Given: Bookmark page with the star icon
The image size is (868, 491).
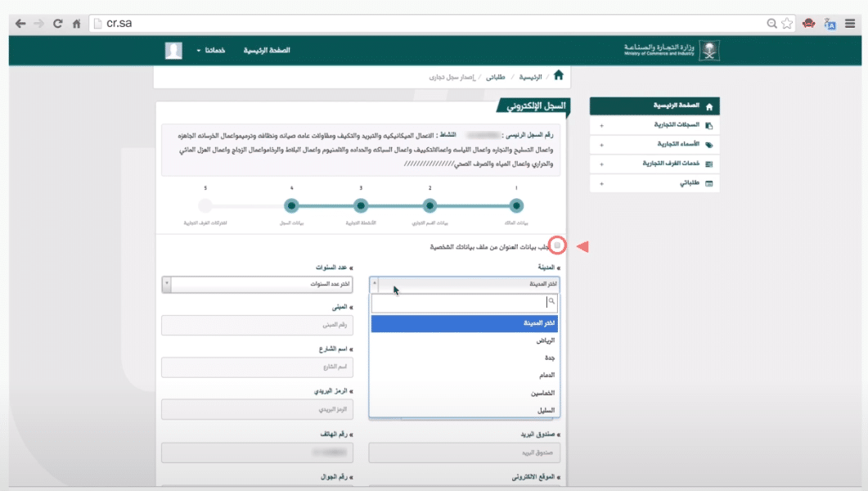Looking at the screenshot, I should point(787,23).
